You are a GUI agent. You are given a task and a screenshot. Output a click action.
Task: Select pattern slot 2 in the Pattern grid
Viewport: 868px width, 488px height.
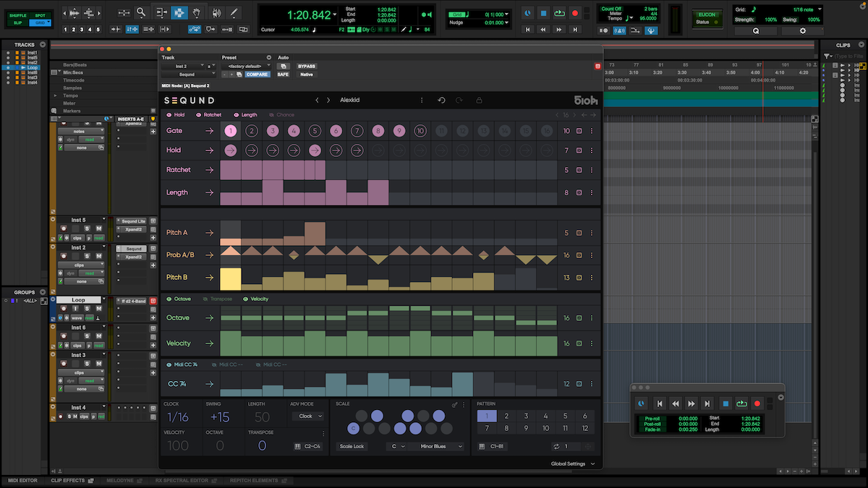pyautogui.click(x=506, y=416)
